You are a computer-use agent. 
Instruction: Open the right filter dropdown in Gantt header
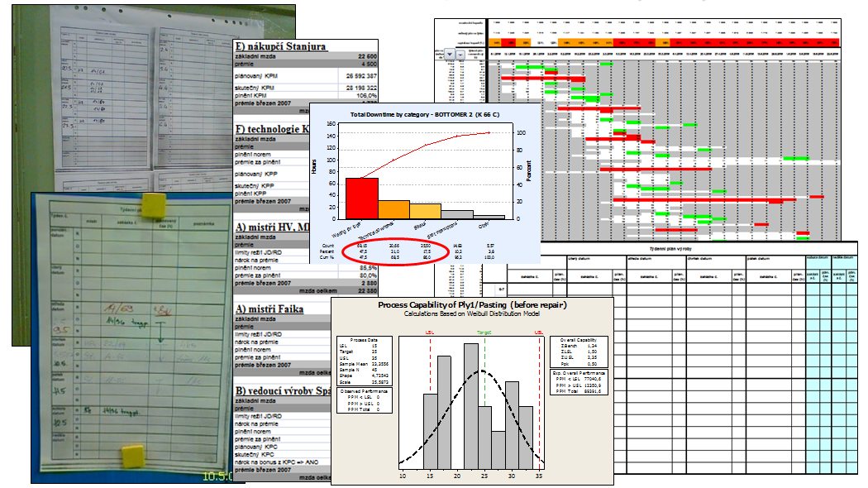click(x=461, y=55)
